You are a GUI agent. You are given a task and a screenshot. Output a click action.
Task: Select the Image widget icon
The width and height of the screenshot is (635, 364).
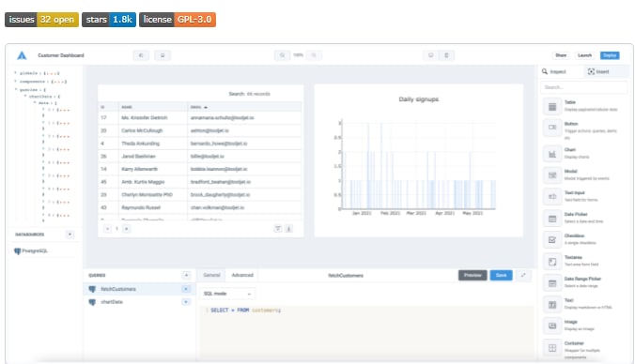click(552, 326)
